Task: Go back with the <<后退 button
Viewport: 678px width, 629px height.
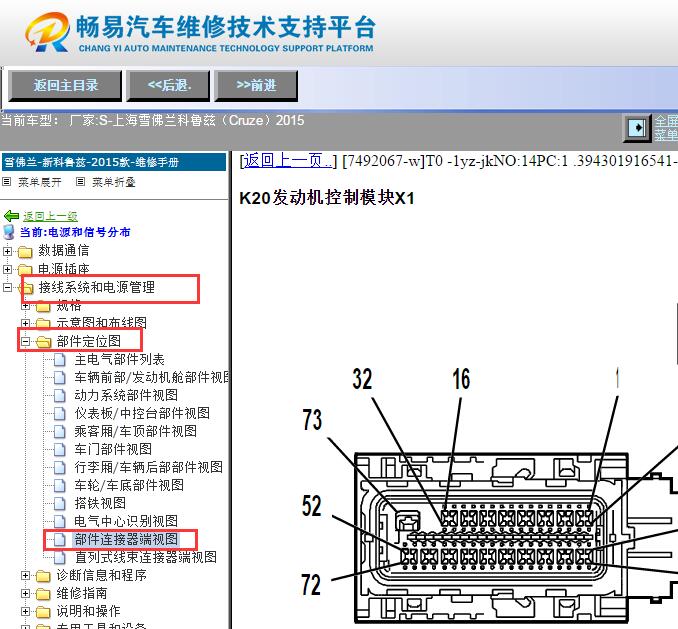Action: tap(168, 86)
